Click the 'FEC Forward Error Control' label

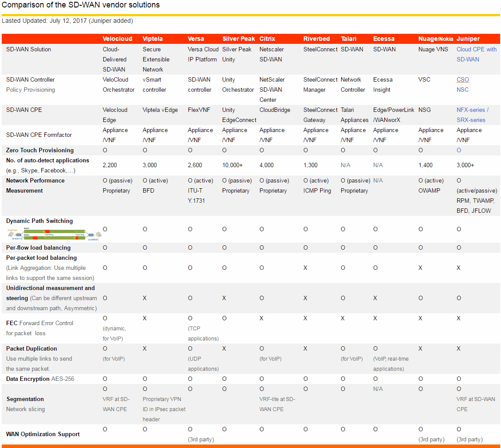pos(40,323)
